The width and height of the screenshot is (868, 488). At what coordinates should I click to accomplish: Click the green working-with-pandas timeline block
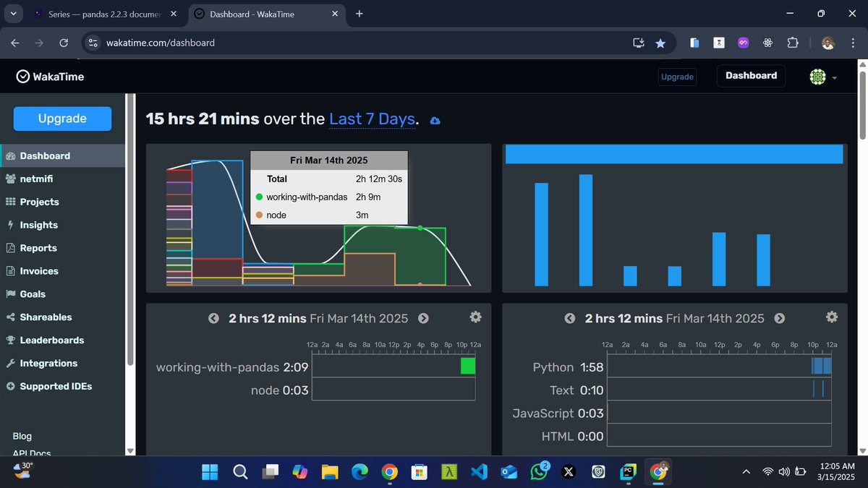(x=468, y=367)
